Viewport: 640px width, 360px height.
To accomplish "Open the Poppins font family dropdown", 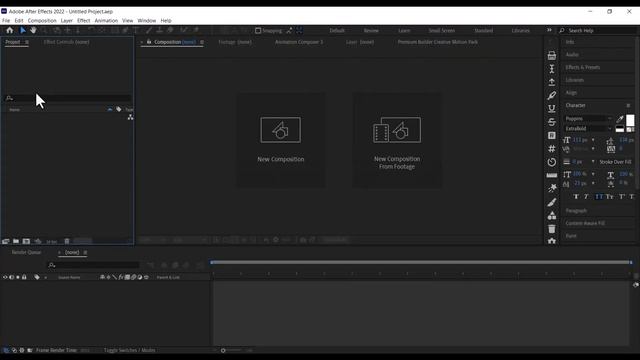I will (x=588, y=119).
